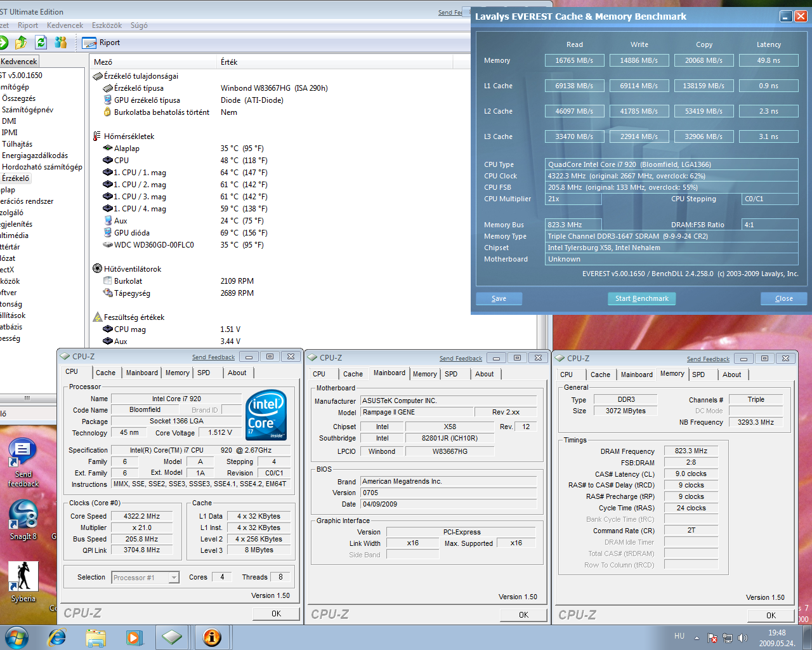The width and height of the screenshot is (812, 650).
Task: Select IPMI in the EVEREST tree
Action: tap(10, 133)
